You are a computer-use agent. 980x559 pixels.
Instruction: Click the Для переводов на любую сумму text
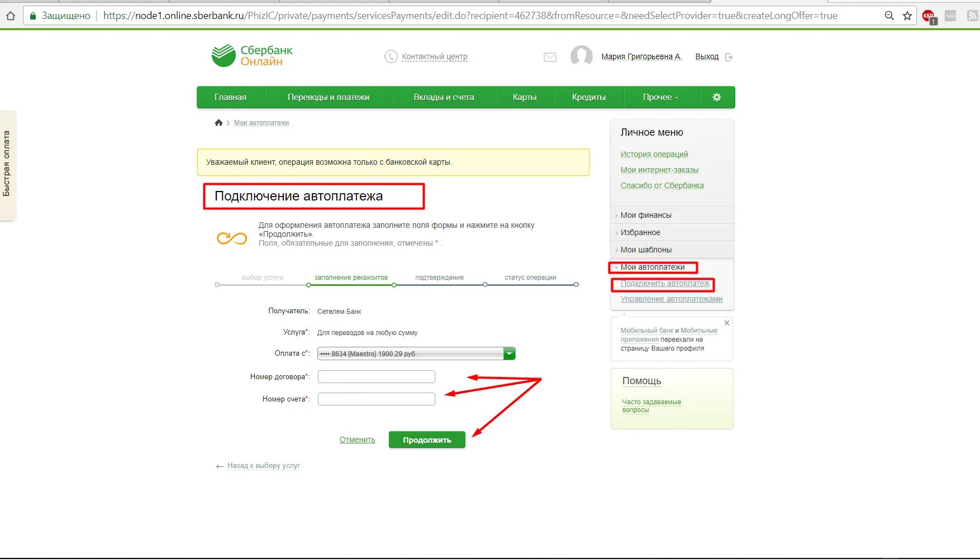(x=367, y=333)
